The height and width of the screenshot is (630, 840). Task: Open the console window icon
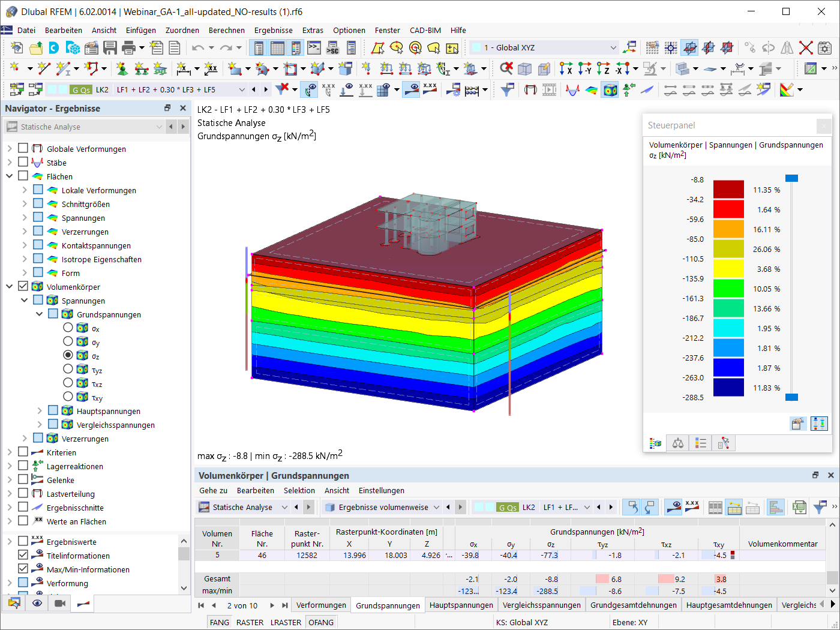[314, 47]
